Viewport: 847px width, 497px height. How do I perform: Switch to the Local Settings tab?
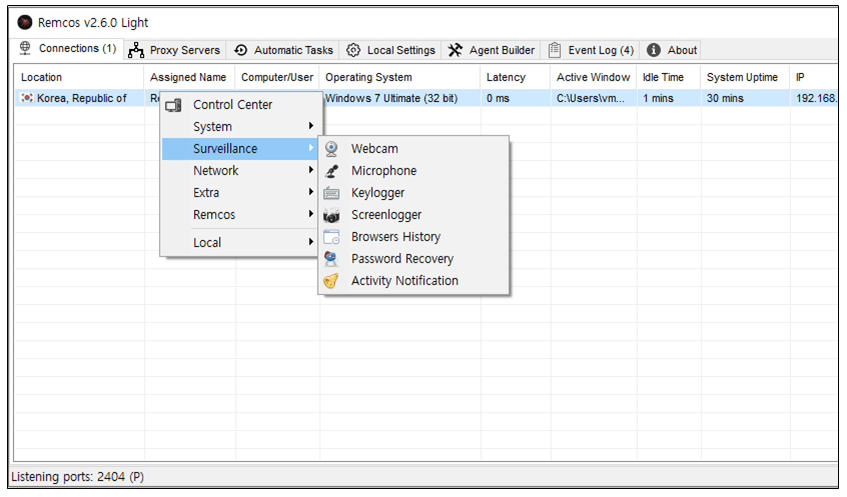pyautogui.click(x=391, y=50)
